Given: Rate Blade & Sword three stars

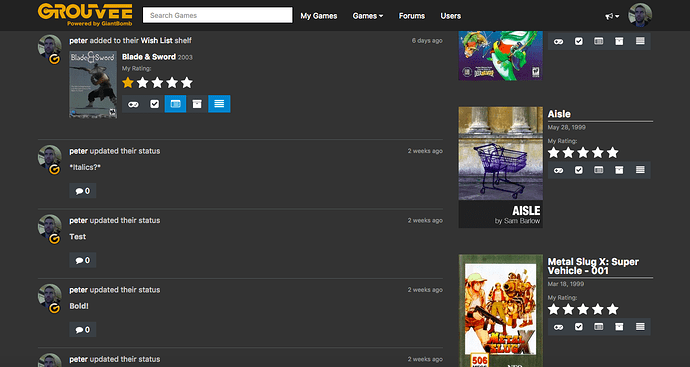Looking at the screenshot, I should pyautogui.click(x=157, y=82).
